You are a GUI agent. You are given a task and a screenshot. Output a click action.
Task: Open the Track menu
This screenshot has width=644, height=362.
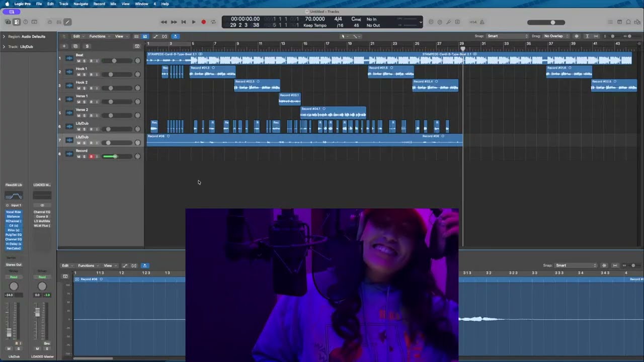click(63, 4)
